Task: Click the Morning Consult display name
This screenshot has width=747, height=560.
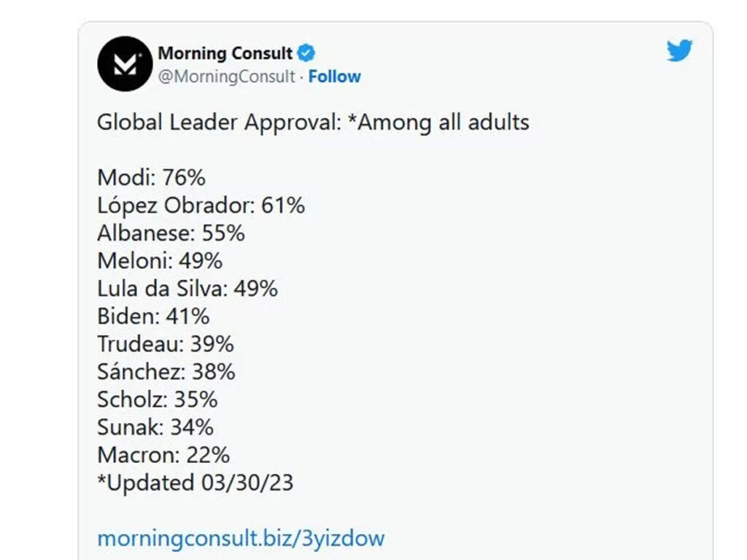Action: 225,53
